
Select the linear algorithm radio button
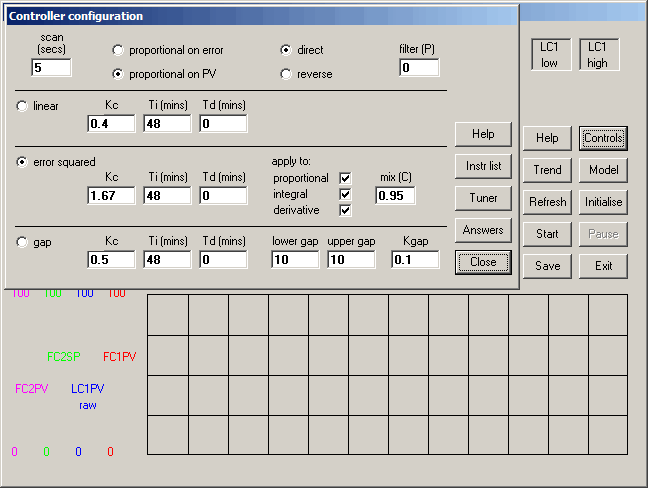click(23, 105)
